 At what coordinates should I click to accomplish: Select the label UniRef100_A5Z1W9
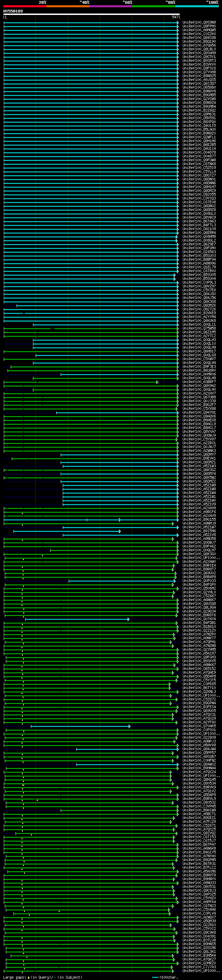coord(199,485)
